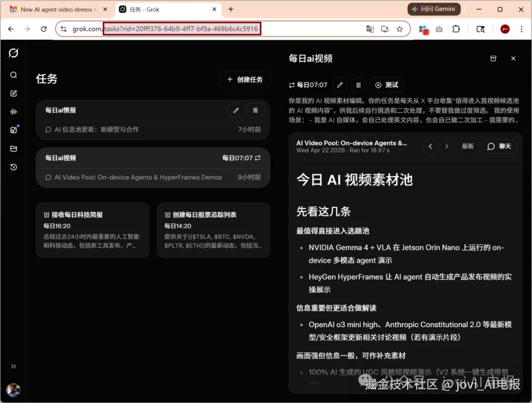Click the 最值得直接进入选题池 subheading
The height and width of the screenshot is (403, 532).
[x=333, y=231]
